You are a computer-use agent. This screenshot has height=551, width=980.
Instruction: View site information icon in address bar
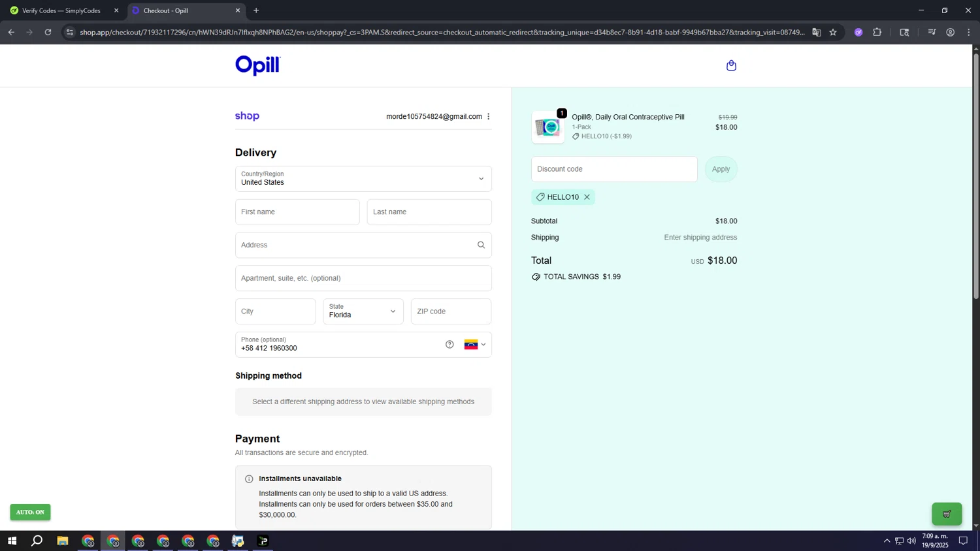(70, 32)
